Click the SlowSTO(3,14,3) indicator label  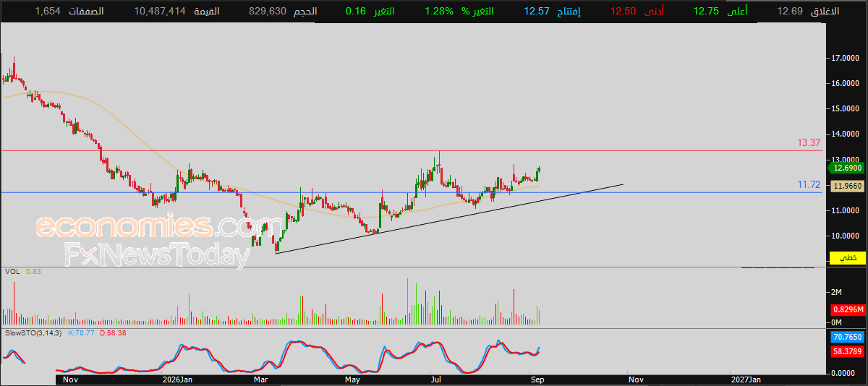[33, 333]
